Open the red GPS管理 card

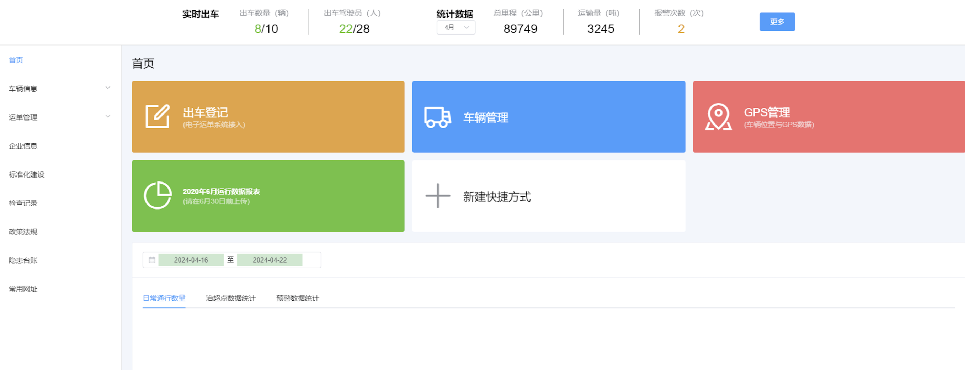[829, 117]
